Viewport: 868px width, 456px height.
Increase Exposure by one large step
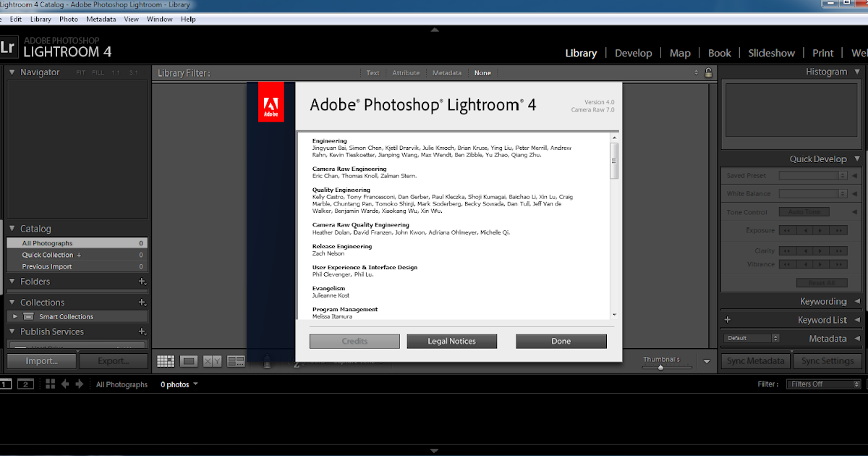click(x=838, y=230)
